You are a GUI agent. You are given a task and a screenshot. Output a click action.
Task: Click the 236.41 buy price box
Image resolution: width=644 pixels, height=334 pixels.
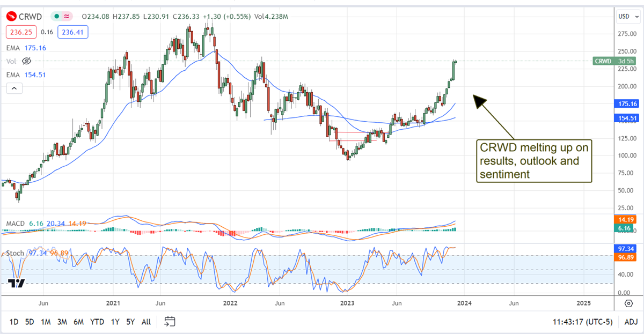74,32
